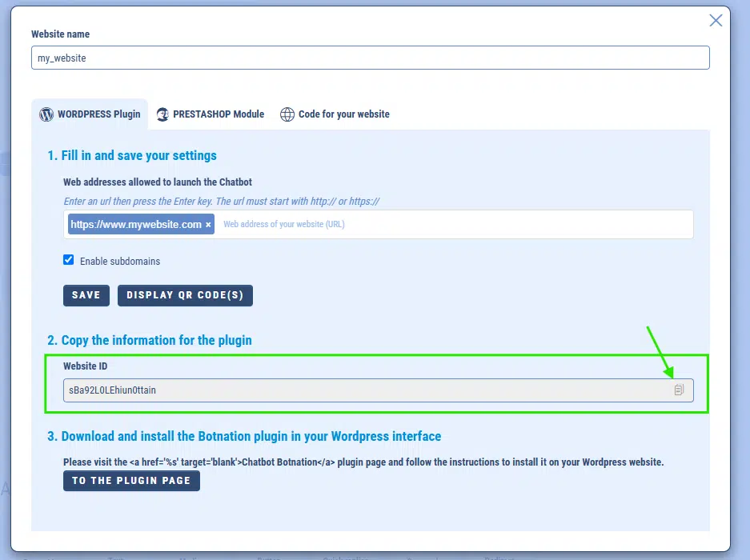Click the globe icon for website code
The width and height of the screenshot is (750, 560).
coord(287,114)
